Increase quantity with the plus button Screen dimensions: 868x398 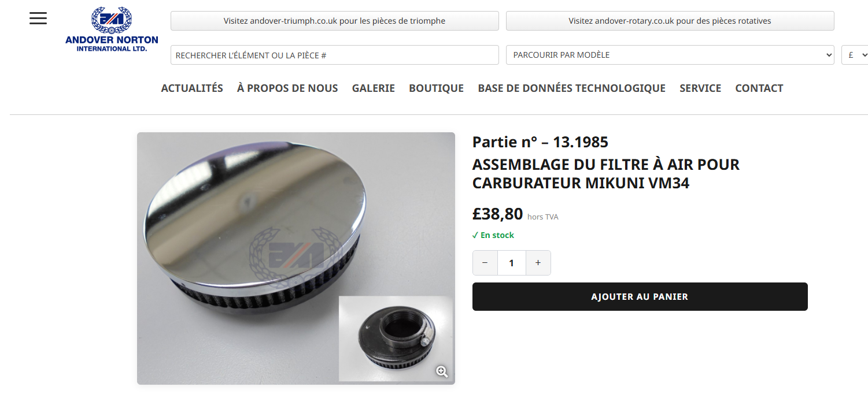(x=538, y=263)
